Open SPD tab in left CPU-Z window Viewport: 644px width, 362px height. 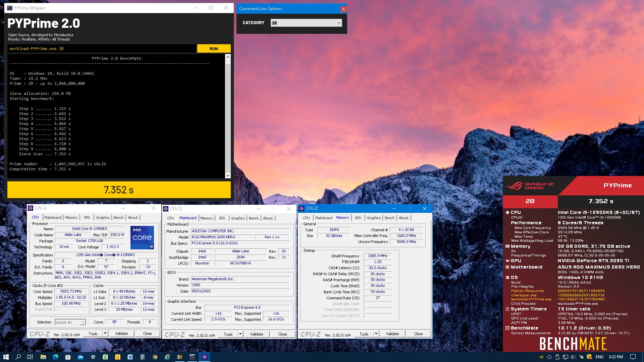[87, 218]
